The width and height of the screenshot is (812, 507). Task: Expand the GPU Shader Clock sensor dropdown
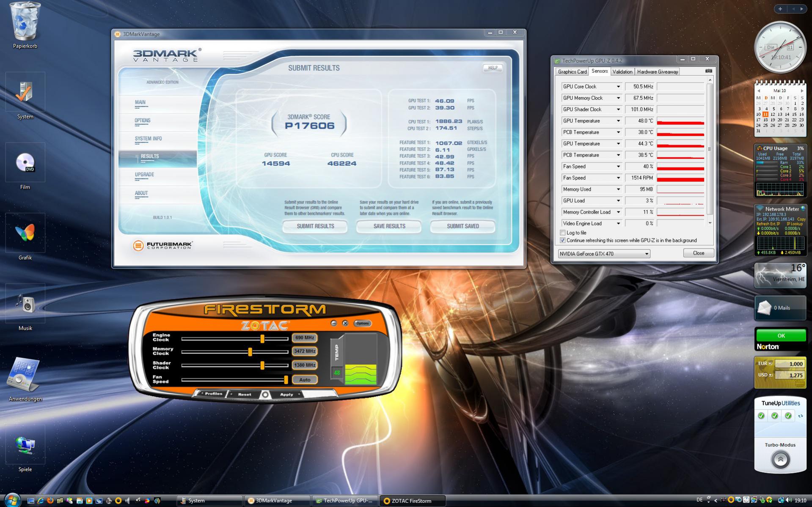(x=618, y=110)
